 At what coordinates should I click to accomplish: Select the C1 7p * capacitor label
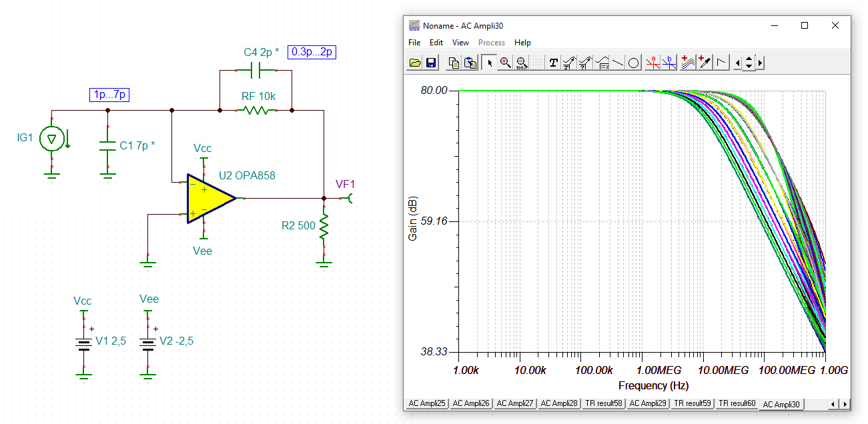(137, 145)
